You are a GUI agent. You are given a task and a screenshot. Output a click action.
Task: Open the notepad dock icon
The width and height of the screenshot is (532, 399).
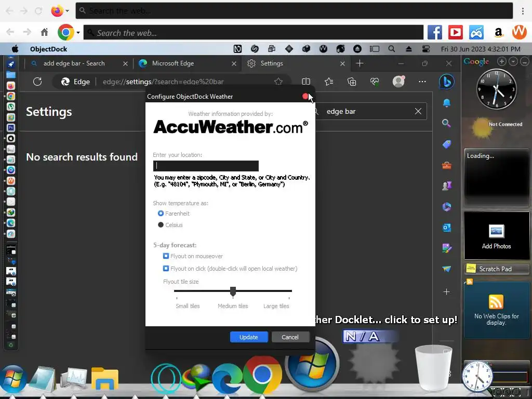pyautogui.click(x=43, y=379)
